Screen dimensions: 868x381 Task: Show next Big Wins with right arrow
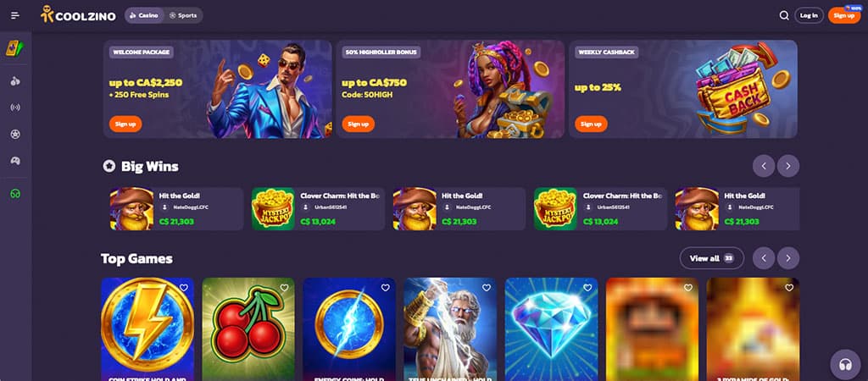788,166
